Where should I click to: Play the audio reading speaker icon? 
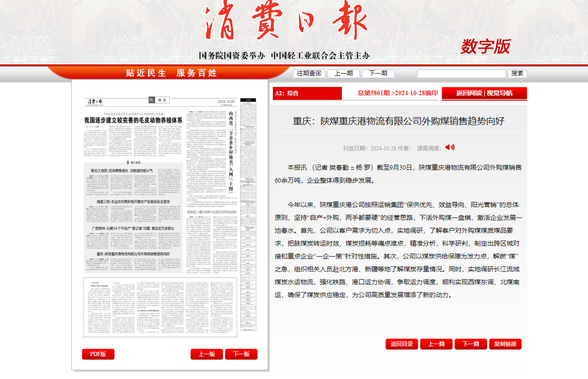click(450, 147)
